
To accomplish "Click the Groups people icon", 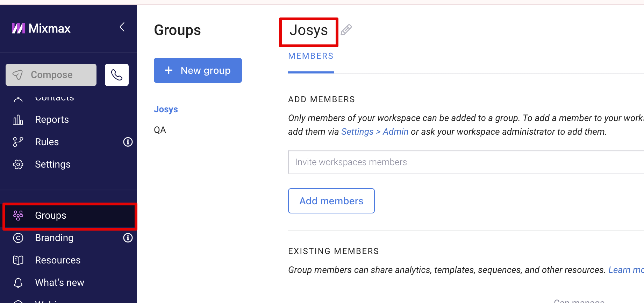I will (x=18, y=216).
